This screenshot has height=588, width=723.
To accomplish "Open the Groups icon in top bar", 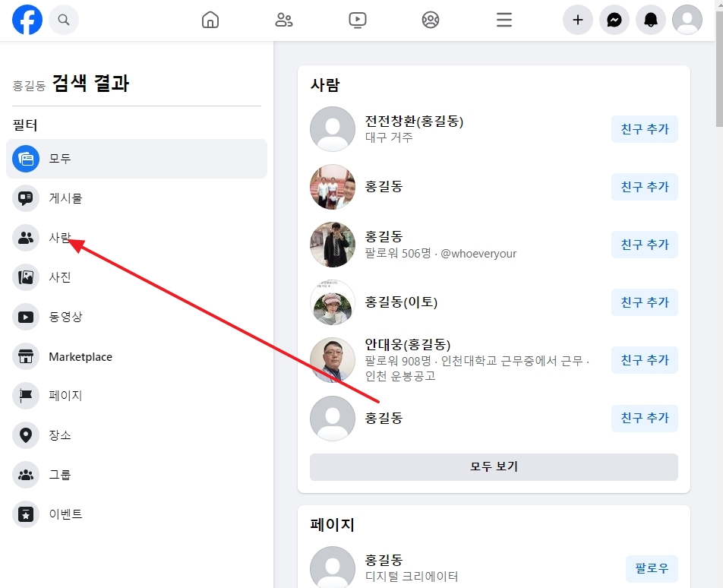I will tap(431, 20).
